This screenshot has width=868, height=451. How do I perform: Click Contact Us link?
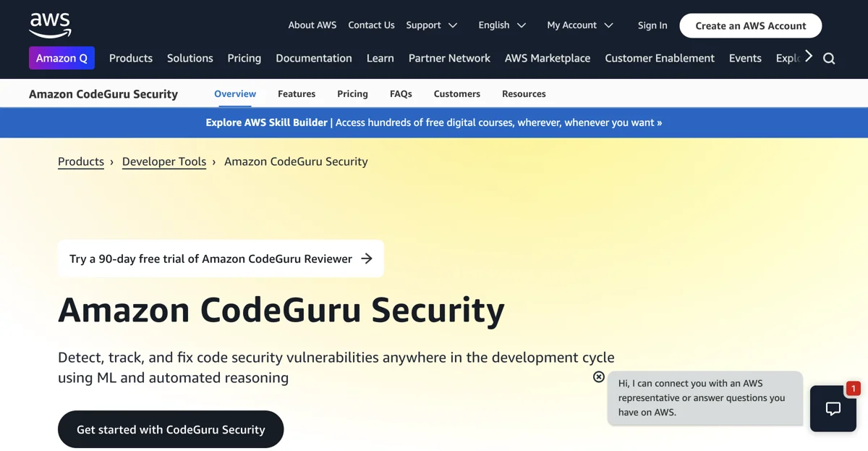[x=371, y=25]
